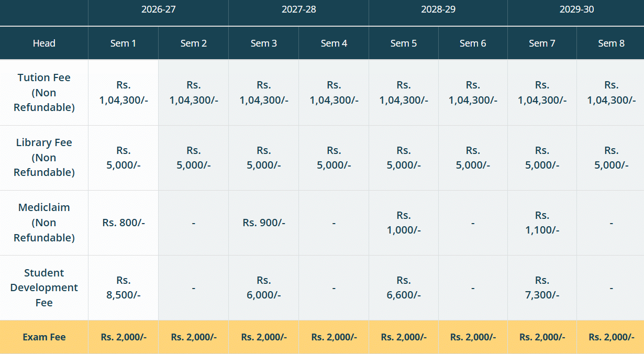Select the Rs. 7,300/- Sem 7 cell
The height and width of the screenshot is (354, 644).
(542, 287)
